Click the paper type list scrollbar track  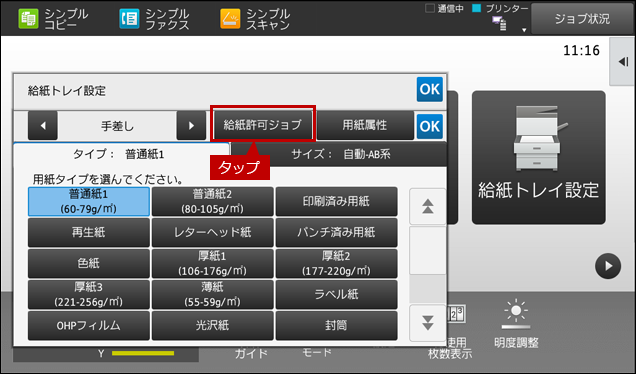pos(428,265)
